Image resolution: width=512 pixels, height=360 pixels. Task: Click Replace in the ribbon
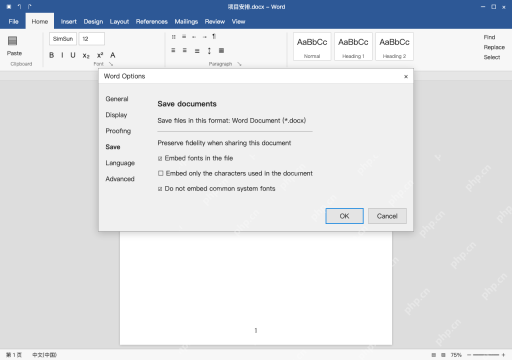(x=494, y=47)
